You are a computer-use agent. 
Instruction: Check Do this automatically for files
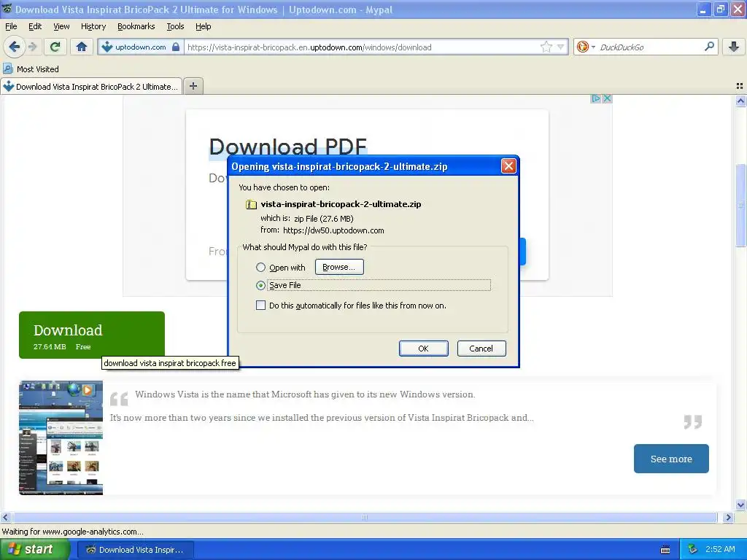point(260,306)
